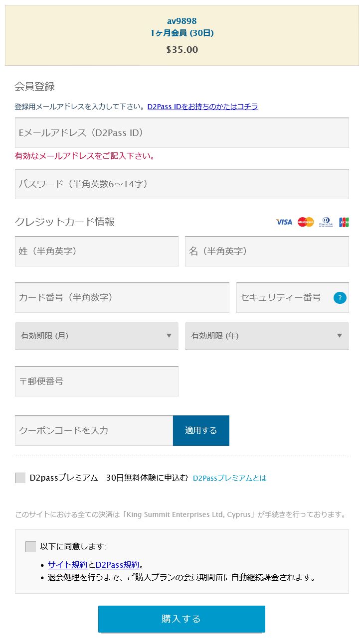Click the Diners Club logo
The width and height of the screenshot is (361, 644).
click(326, 222)
